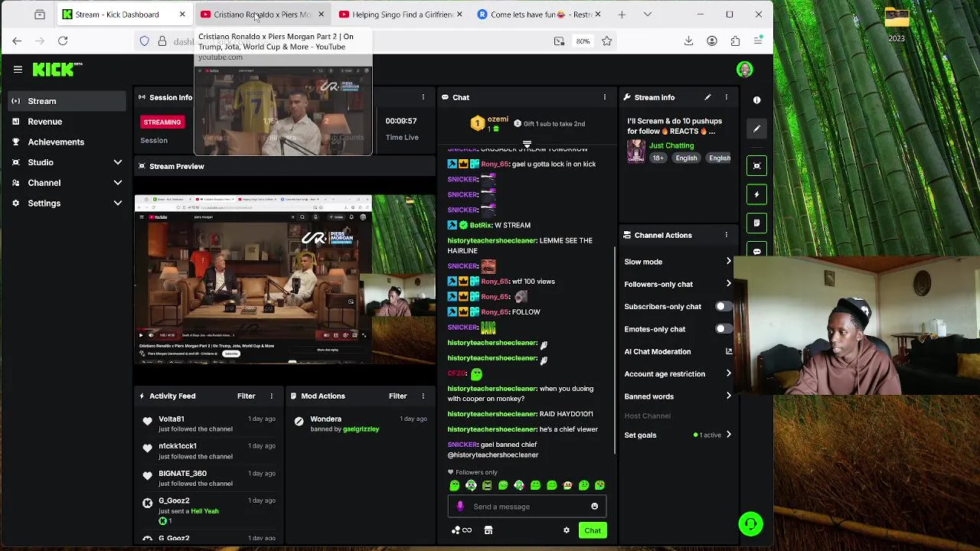Expand the Channel sidebar section
The width and height of the screenshot is (980, 551).
coord(117,183)
